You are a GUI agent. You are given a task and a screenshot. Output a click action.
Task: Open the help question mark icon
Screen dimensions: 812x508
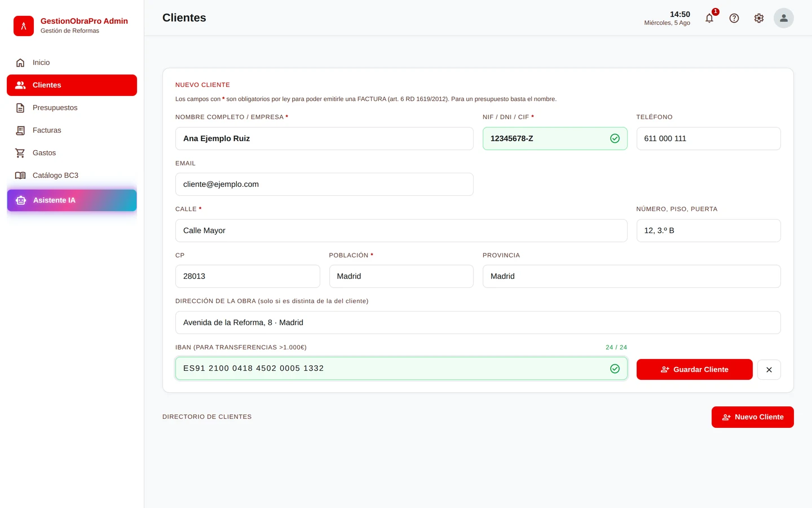(x=734, y=18)
